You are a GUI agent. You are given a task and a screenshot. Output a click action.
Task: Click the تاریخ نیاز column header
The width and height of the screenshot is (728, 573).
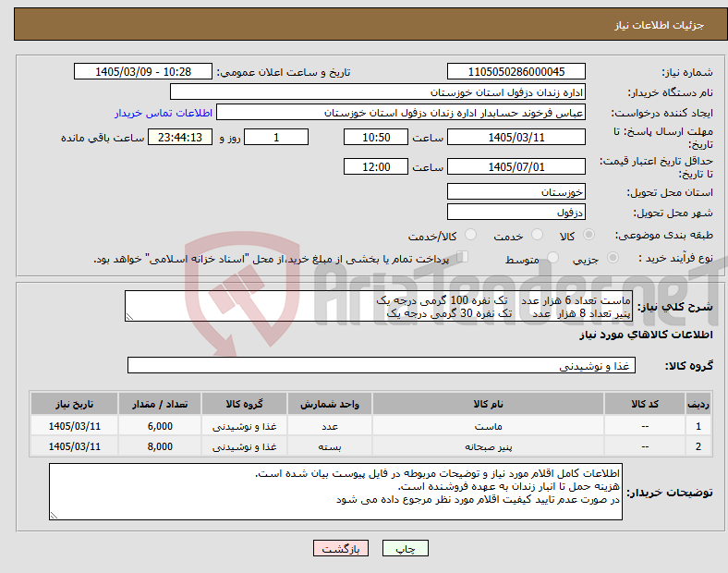[74, 404]
